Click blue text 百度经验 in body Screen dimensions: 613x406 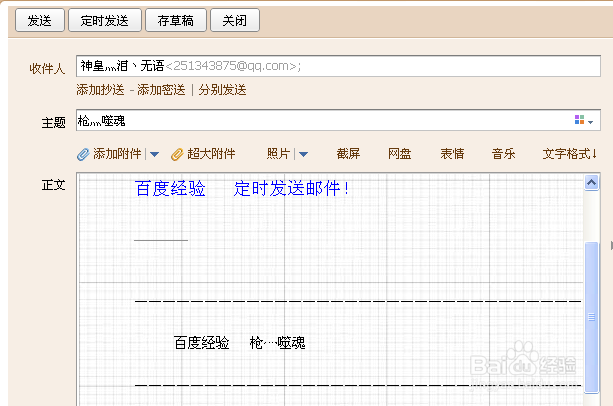[x=170, y=189]
